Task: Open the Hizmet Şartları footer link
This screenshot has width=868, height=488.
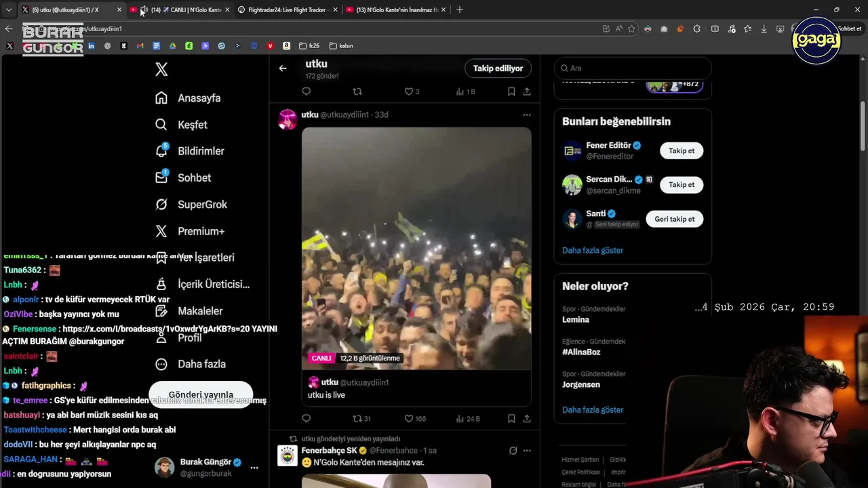Action: coord(580,460)
